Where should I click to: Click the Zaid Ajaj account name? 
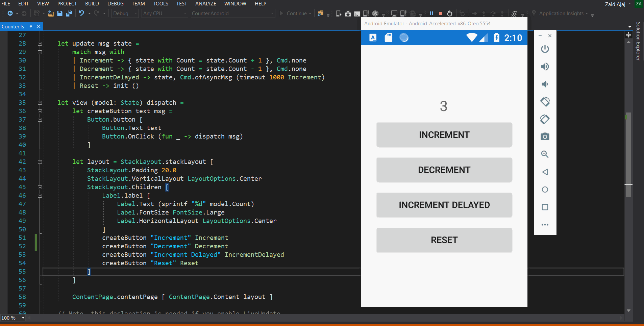[615, 4]
